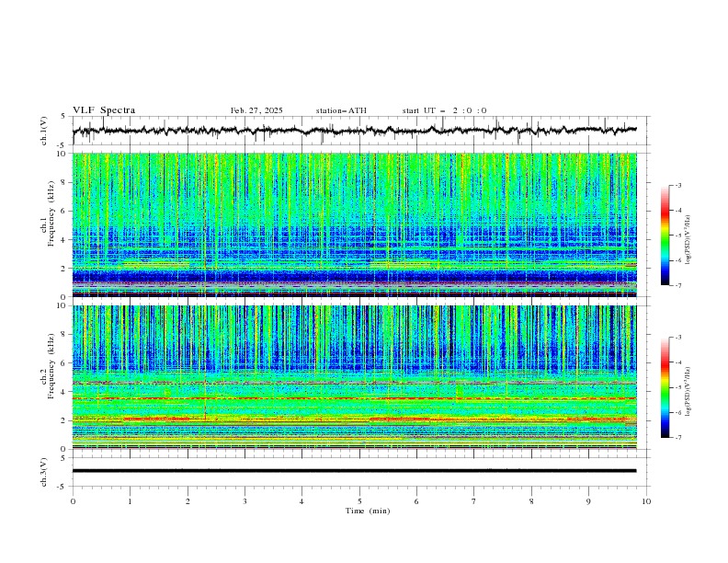Click time axis tick label "4"
Viewport: 728px width, 563px height.
coord(301,501)
